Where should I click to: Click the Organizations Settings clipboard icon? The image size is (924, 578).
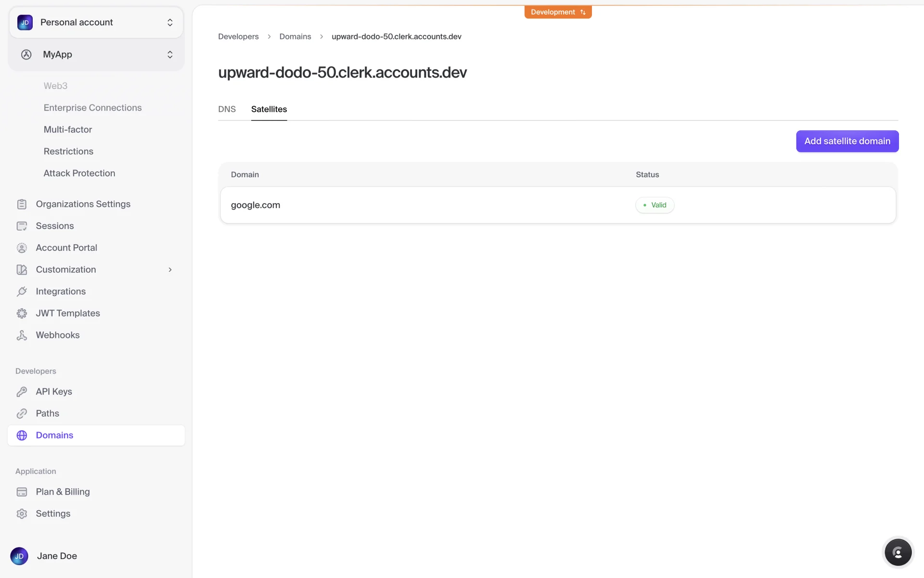click(22, 204)
